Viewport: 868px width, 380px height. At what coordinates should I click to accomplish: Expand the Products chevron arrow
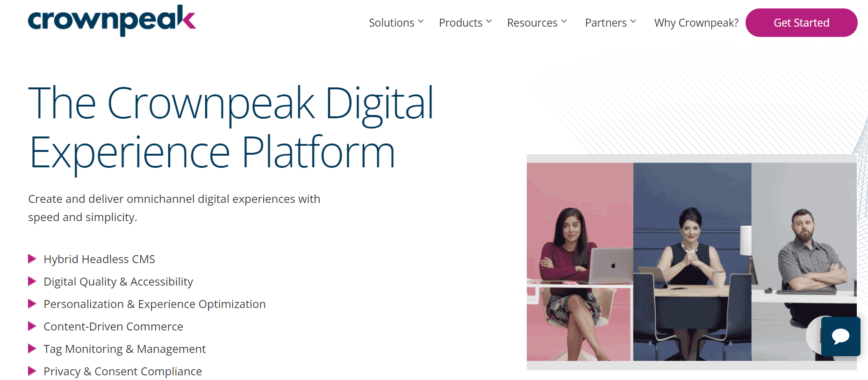coord(489,22)
